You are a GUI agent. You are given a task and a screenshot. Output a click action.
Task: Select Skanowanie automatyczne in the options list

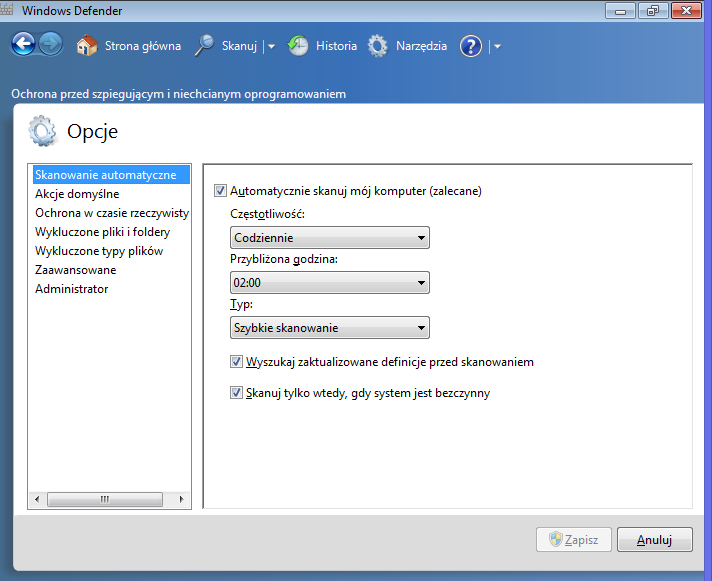(111, 175)
